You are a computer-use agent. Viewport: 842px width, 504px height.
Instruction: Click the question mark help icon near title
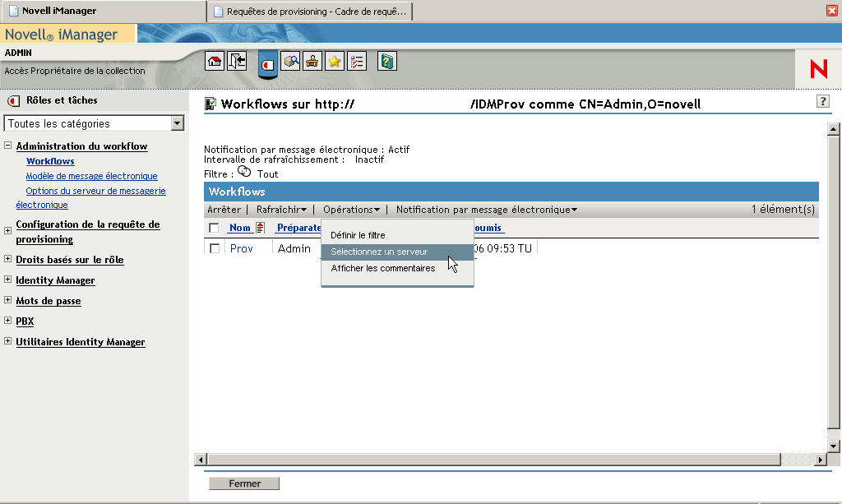tap(822, 101)
